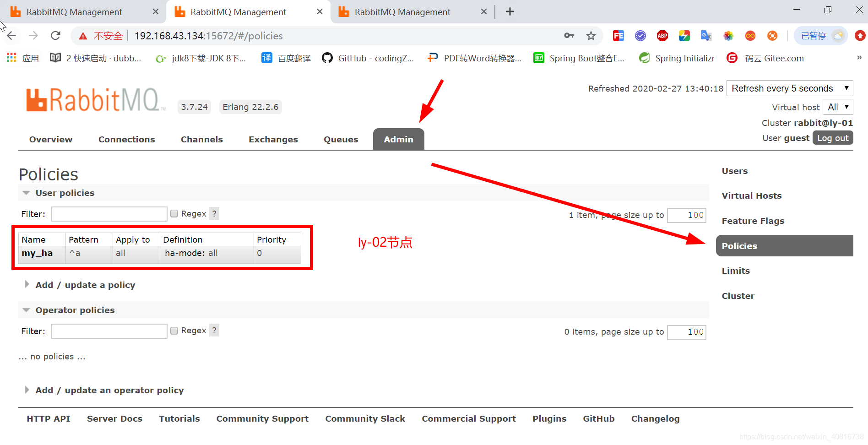
Task: Reload the page with the refresh icon
Action: pos(55,36)
